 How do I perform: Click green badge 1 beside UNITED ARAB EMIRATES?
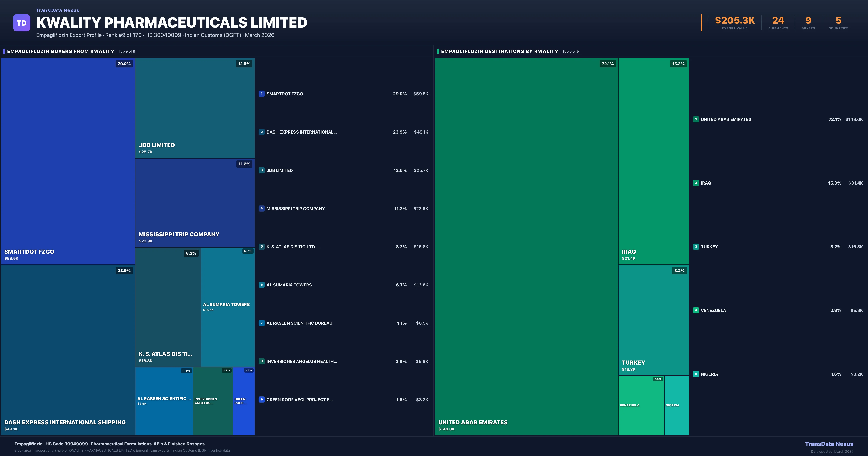tap(696, 119)
